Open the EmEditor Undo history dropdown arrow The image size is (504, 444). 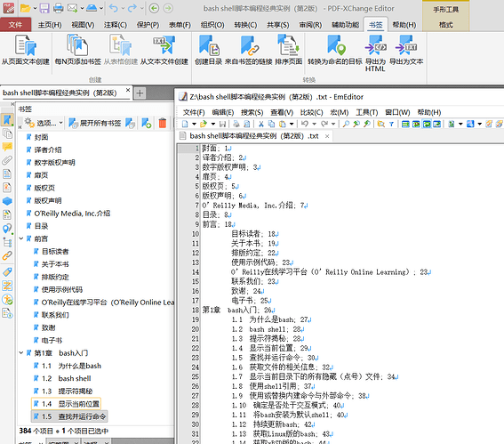click(314, 124)
